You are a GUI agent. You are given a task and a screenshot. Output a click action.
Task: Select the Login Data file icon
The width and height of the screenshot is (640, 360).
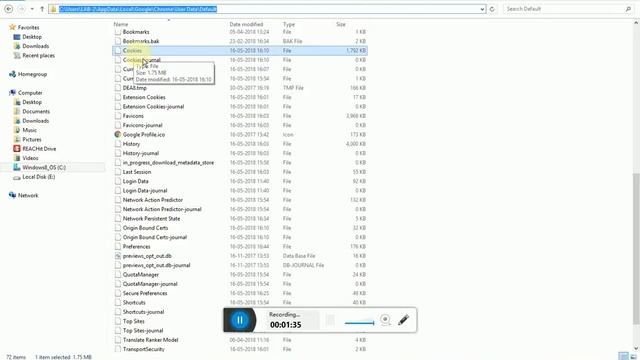tap(118, 181)
